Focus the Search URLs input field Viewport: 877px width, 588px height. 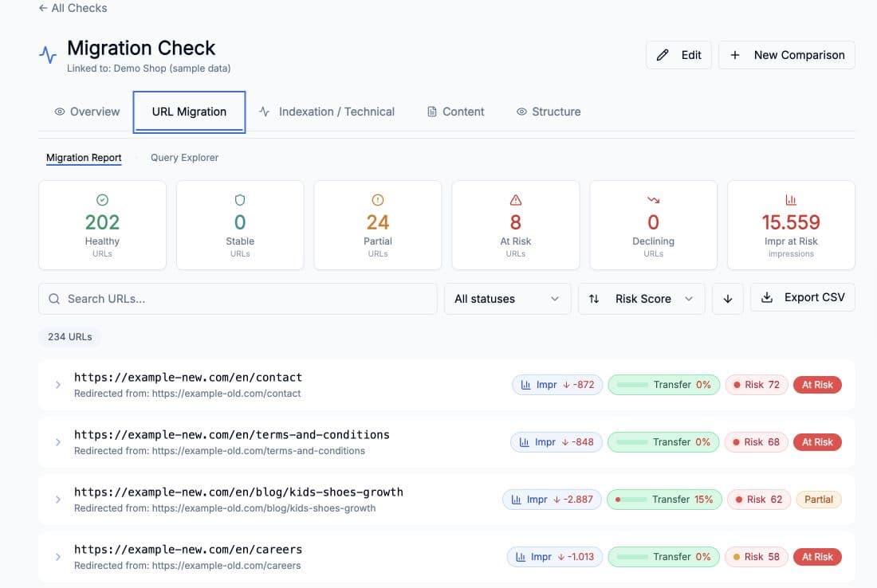(238, 299)
